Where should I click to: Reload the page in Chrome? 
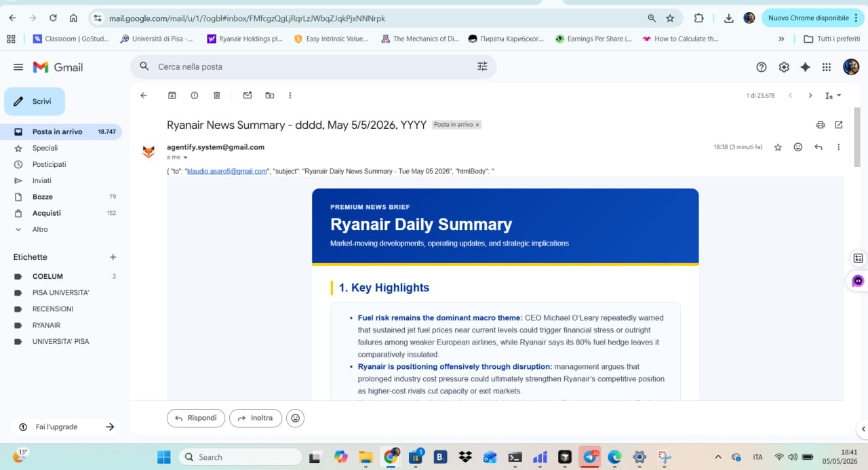[x=53, y=18]
